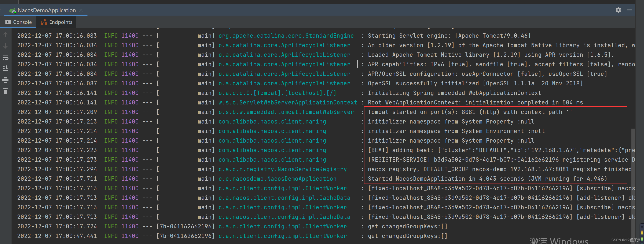Toggle scroll to end of console
Viewport: 644px width, 244px height.
[5, 68]
